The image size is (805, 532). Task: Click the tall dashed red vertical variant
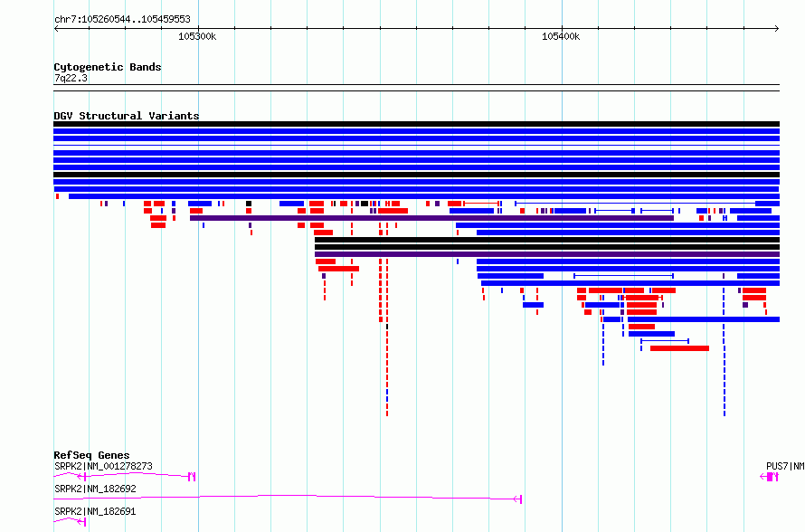click(x=387, y=337)
